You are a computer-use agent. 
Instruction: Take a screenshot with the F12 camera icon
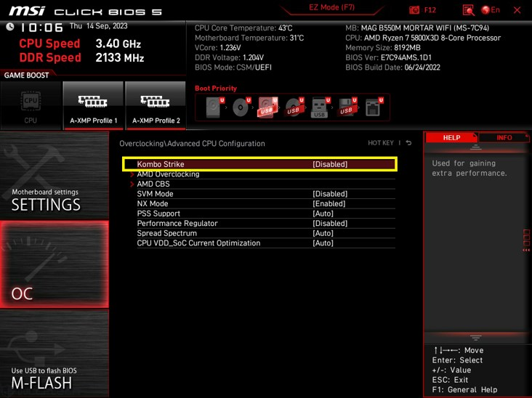(414, 10)
